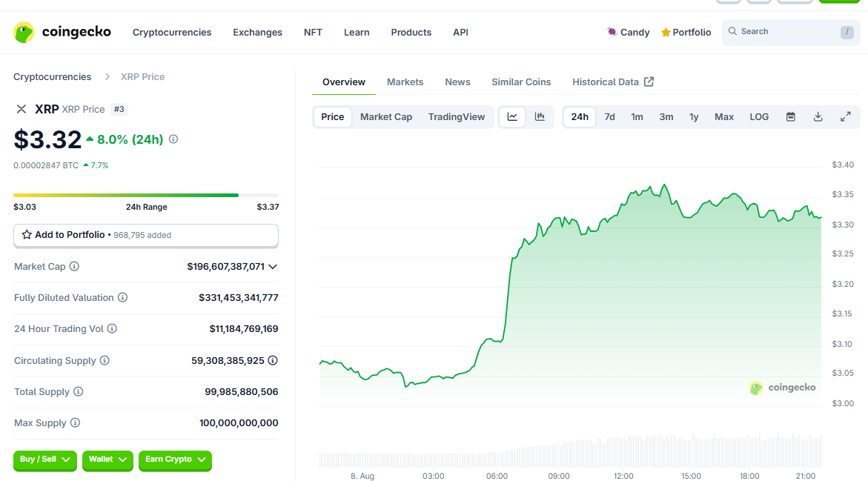Image resolution: width=868 pixels, height=481 pixels.
Task: Click the external link icon by Historical Data
Action: 649,82
